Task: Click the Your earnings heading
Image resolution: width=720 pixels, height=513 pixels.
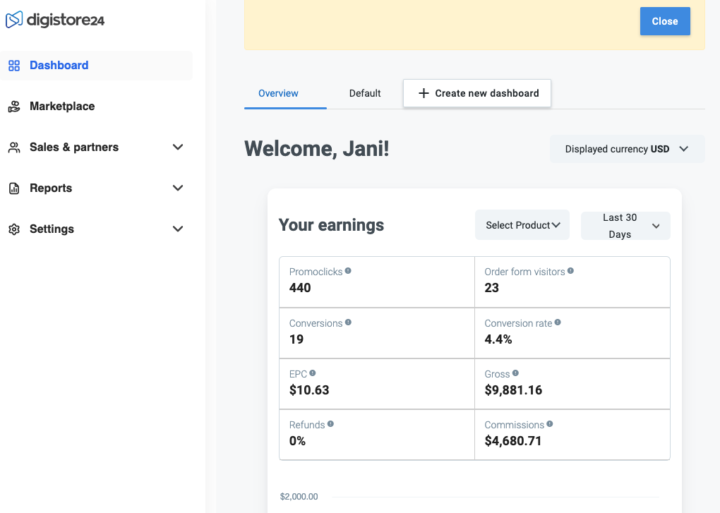Action: click(331, 225)
